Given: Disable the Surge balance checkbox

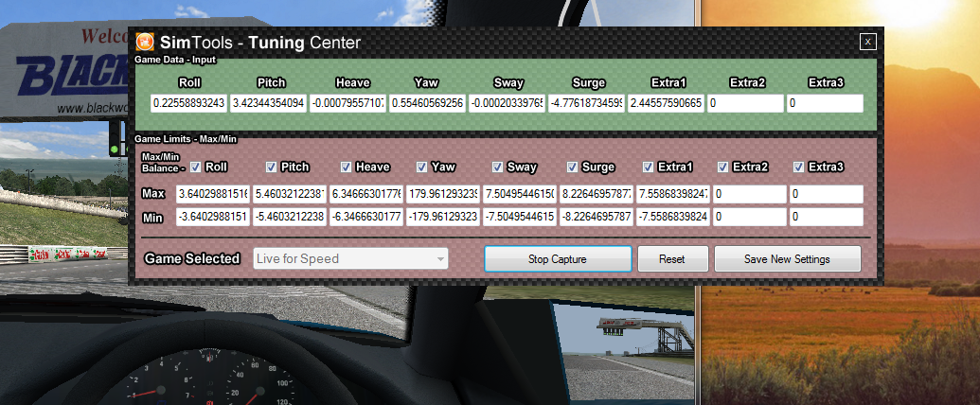Looking at the screenshot, I should pos(572,167).
